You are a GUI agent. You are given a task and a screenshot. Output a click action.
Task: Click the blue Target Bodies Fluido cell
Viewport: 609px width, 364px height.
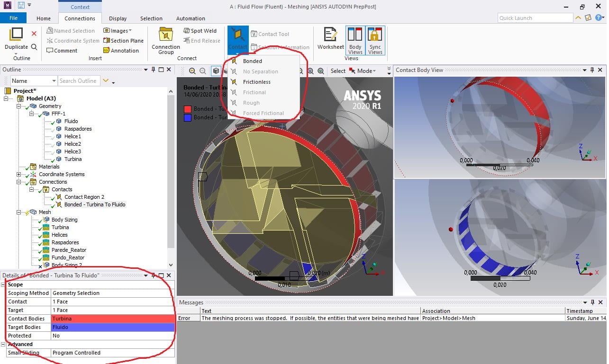point(113,327)
